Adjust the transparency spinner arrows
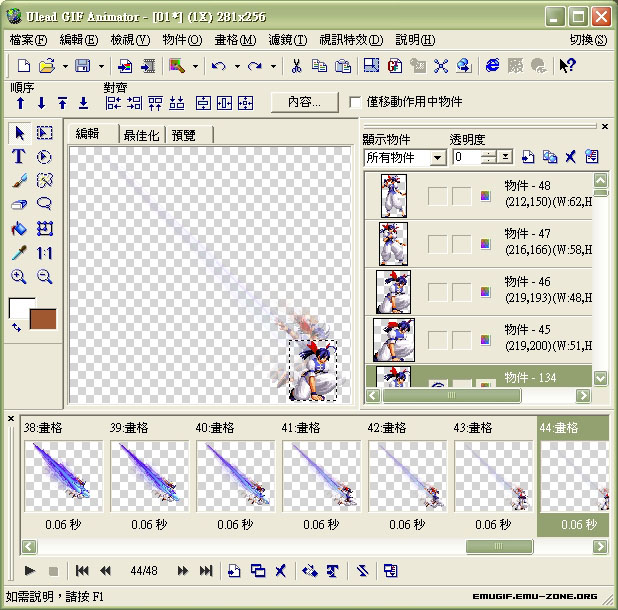618x610 pixels. (489, 157)
